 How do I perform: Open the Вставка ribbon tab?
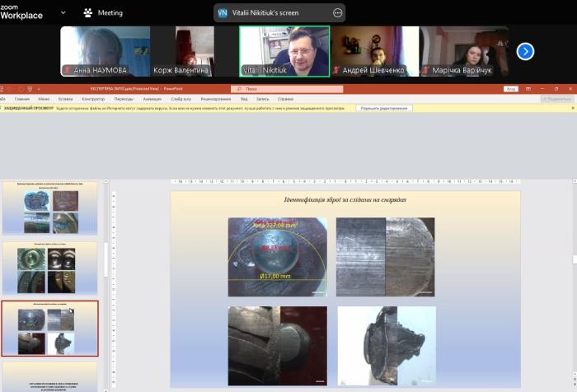click(63, 98)
